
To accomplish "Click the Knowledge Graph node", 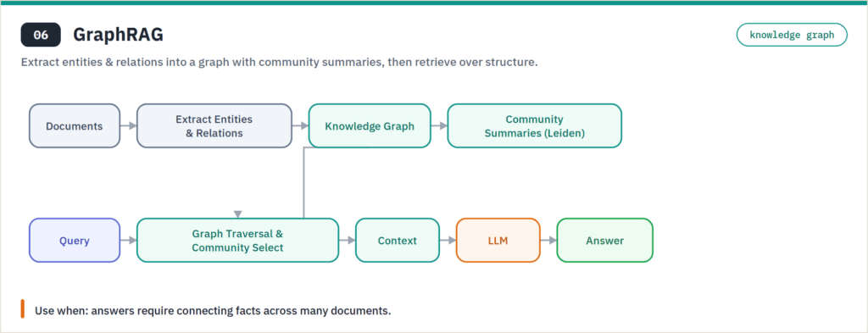I will [x=370, y=125].
